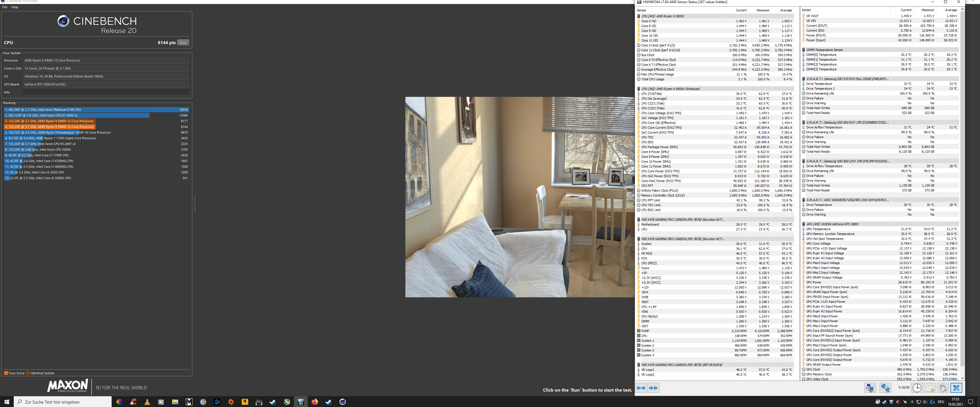Click network tray icon
Image resolution: width=980 pixels, height=407 pixels.
coord(919,402)
